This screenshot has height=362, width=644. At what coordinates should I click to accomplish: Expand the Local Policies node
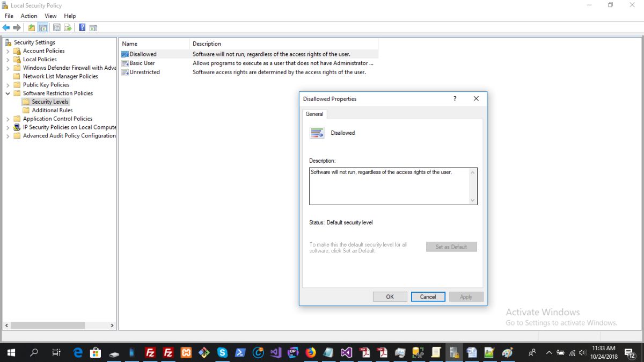[8, 60]
